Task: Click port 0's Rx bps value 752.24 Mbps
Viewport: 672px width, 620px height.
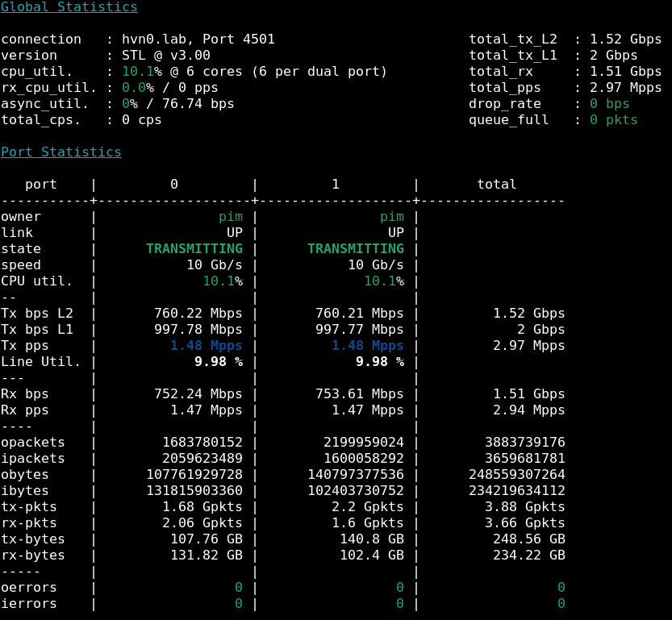Action: click(x=198, y=394)
